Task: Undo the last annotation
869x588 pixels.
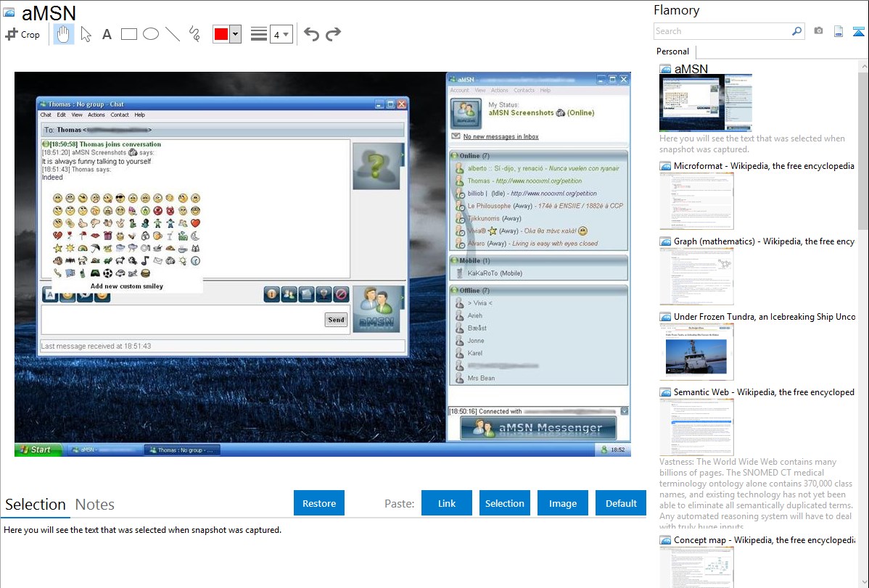Action: (311, 34)
